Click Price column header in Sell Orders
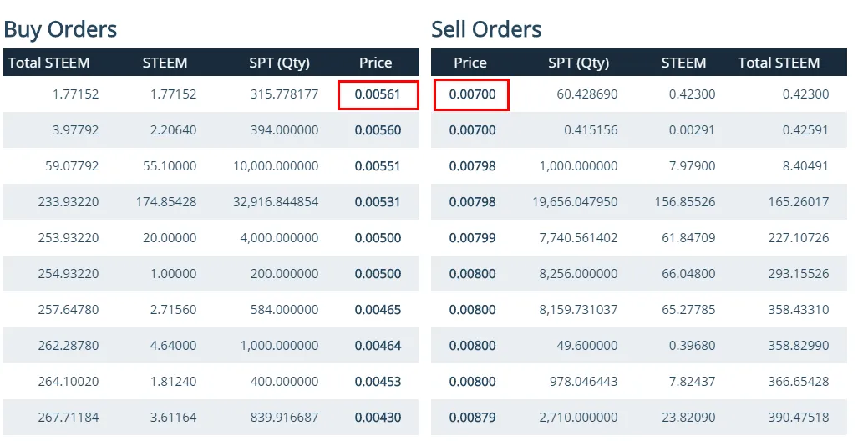 point(470,63)
